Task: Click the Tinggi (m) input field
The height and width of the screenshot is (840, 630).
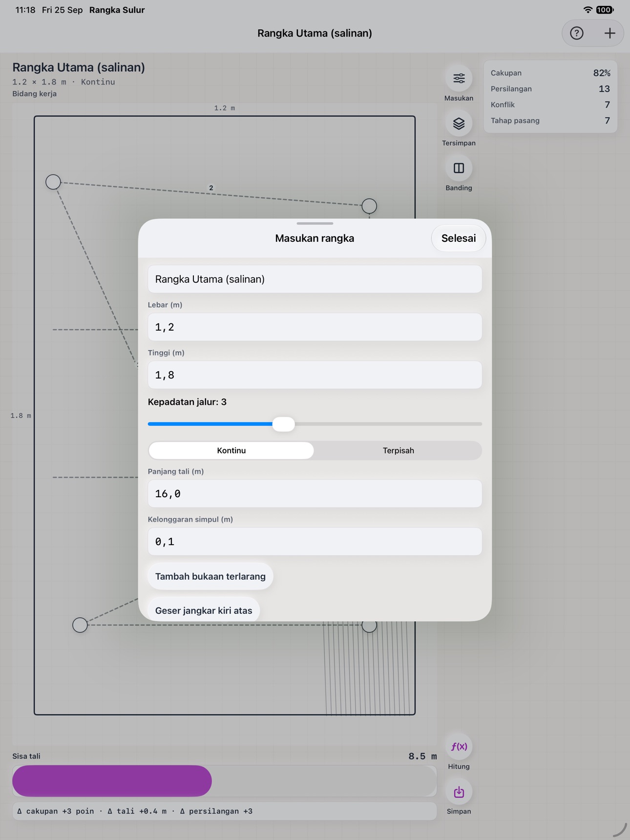Action: pyautogui.click(x=315, y=375)
